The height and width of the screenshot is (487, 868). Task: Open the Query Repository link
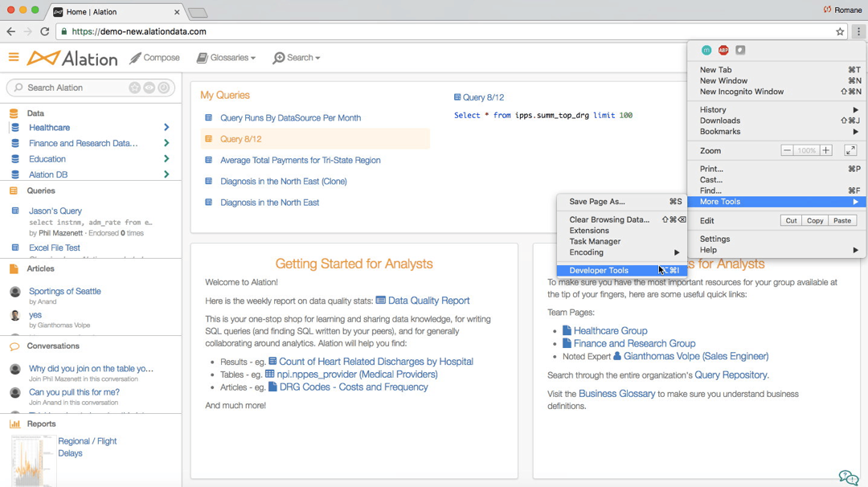click(x=731, y=375)
